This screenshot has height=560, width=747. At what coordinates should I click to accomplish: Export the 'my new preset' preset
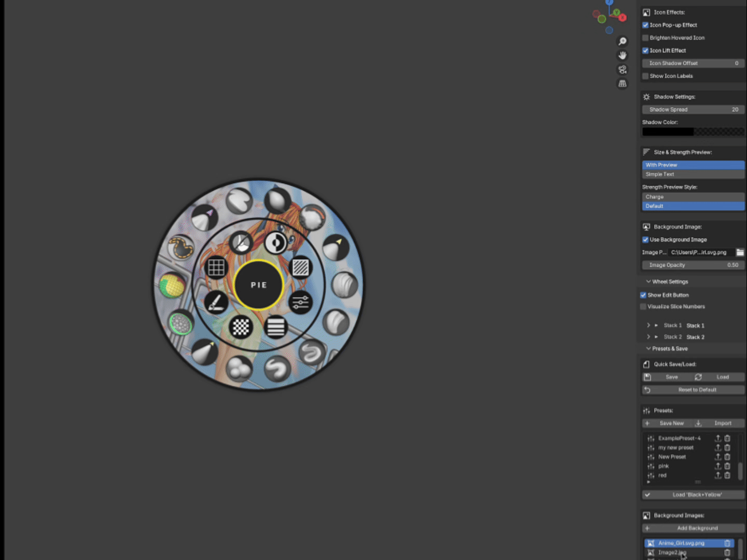click(718, 447)
